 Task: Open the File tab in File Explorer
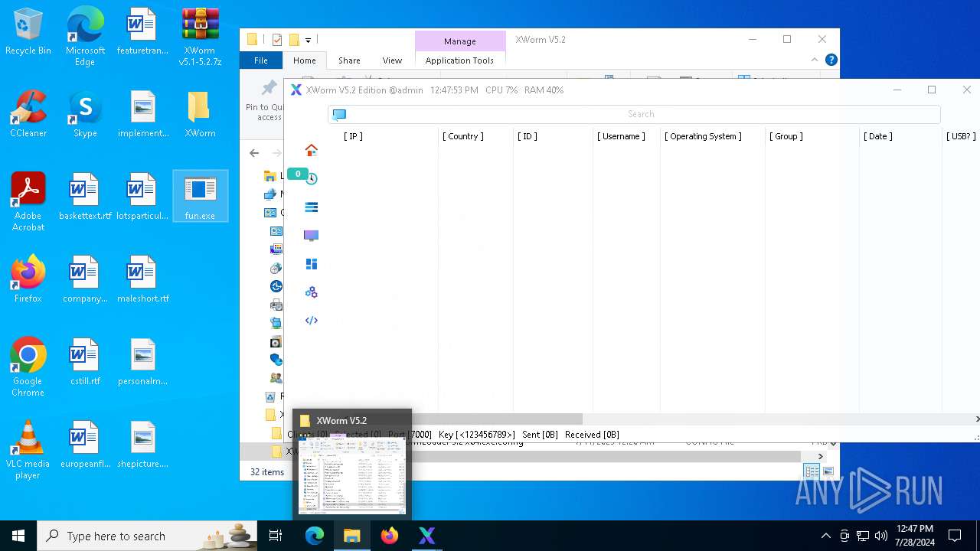[261, 60]
